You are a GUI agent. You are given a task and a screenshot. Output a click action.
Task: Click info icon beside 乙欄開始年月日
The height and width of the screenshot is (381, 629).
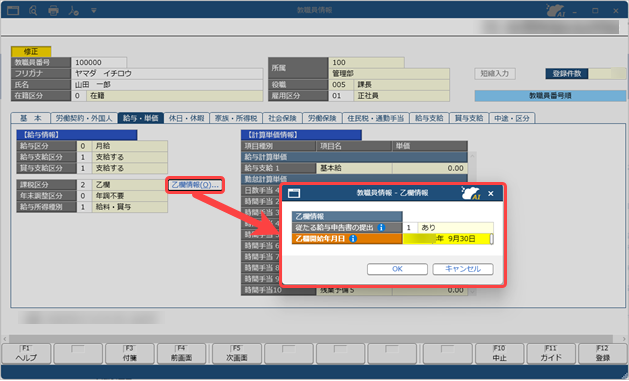click(353, 239)
